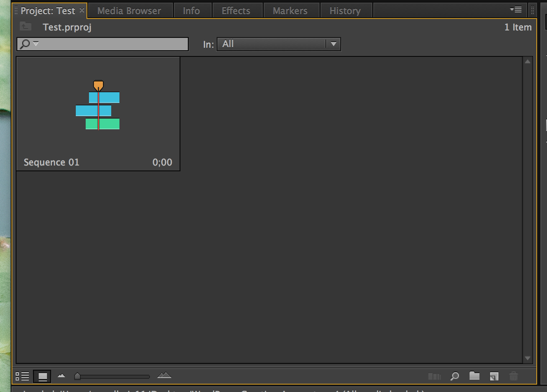
Task: Close the Project: Test tab
Action: pyautogui.click(x=82, y=10)
